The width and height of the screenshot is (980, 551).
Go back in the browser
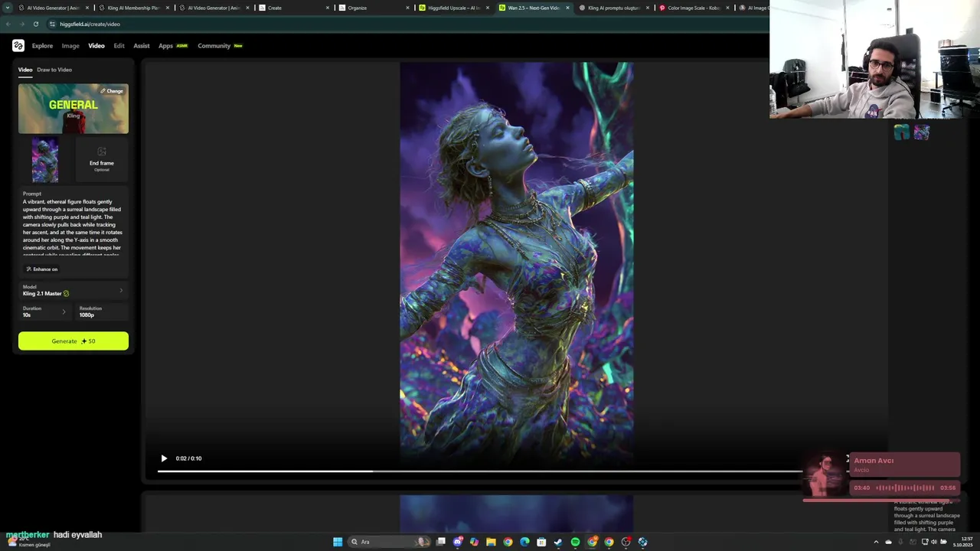pos(8,24)
